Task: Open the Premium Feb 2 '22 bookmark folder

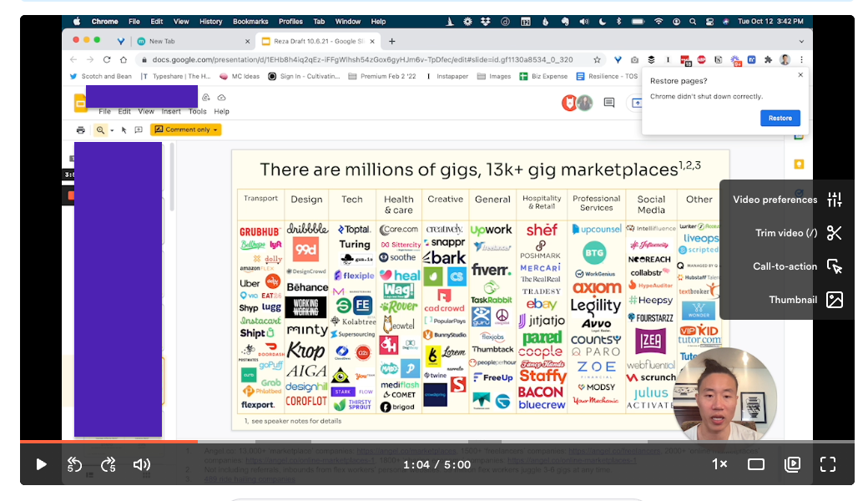Action: (x=382, y=76)
